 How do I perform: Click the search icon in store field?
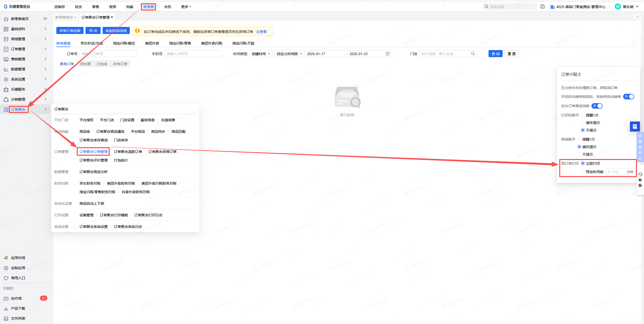pos(473,54)
